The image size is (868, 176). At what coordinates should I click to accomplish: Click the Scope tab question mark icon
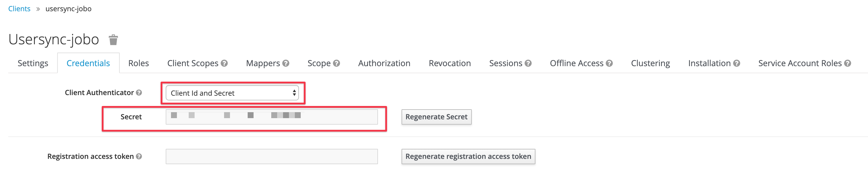[336, 63]
